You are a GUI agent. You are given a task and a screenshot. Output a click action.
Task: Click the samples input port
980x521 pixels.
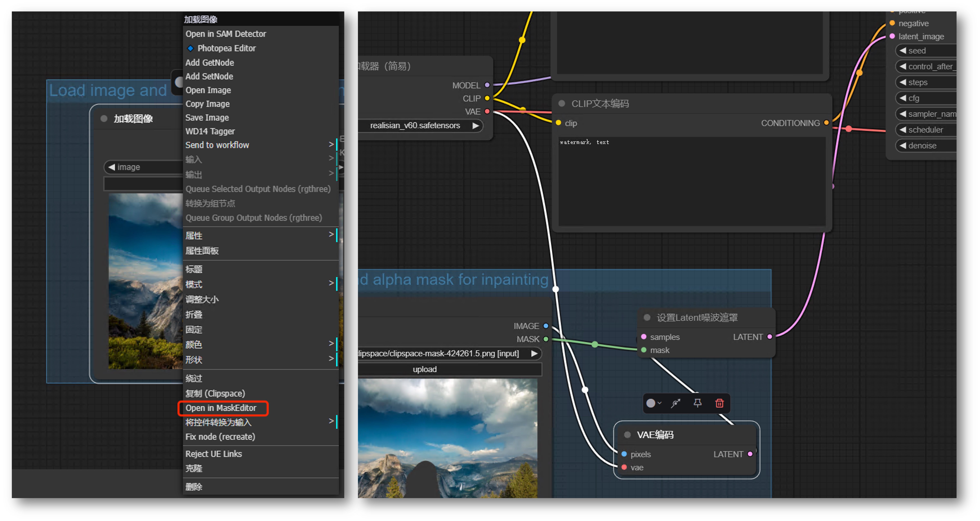coord(644,337)
